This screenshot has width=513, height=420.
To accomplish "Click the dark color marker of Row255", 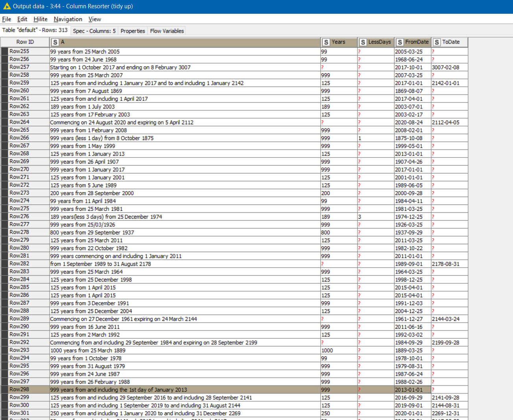I will [5, 52].
